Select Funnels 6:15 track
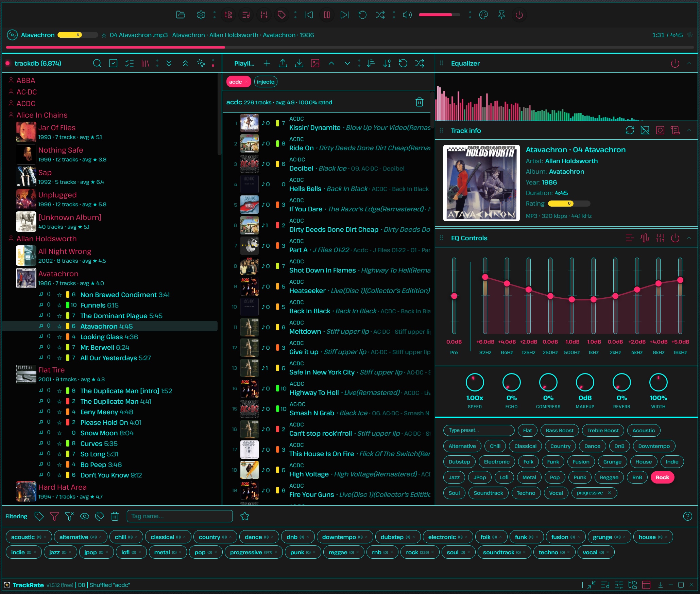Screen dimensions: 700x594 [99, 305]
